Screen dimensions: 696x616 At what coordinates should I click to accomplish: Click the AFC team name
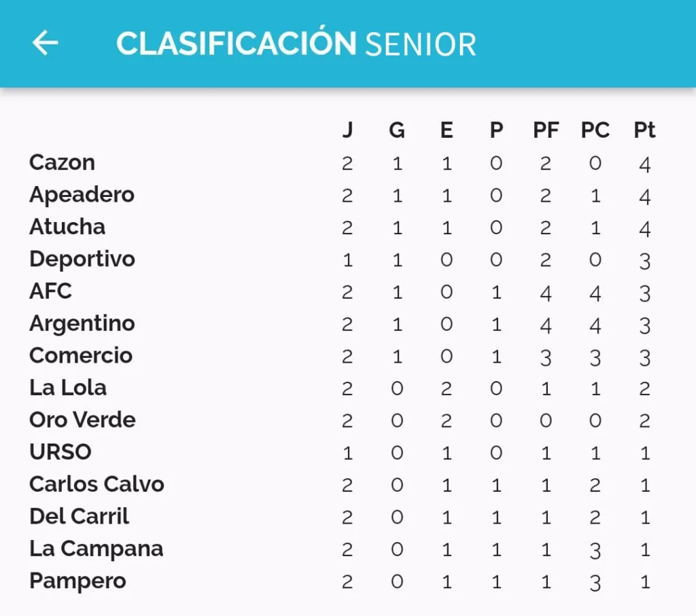[x=50, y=291]
